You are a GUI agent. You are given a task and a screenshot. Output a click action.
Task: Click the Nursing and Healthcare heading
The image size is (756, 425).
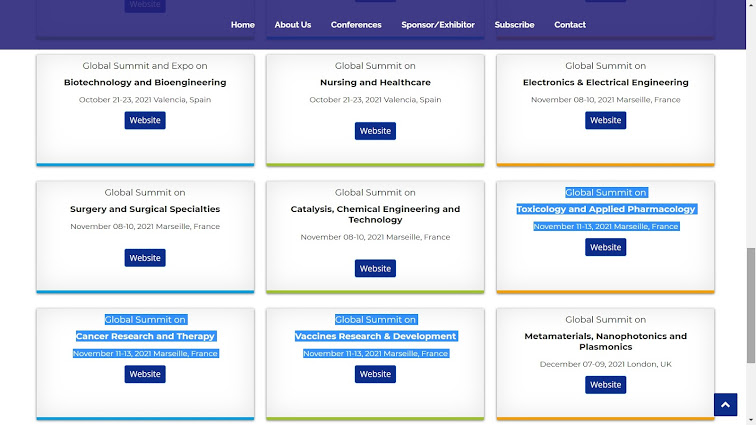point(375,83)
